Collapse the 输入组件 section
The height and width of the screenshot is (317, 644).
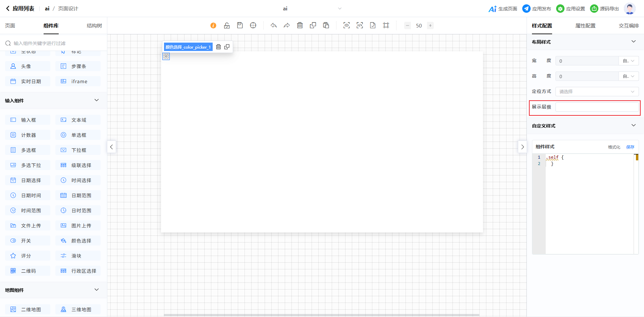tap(97, 100)
